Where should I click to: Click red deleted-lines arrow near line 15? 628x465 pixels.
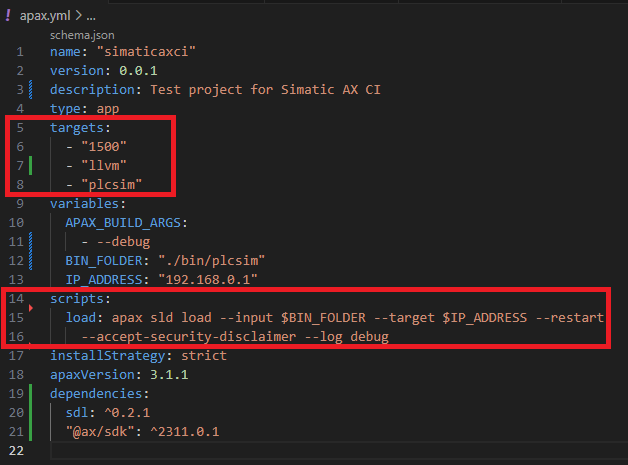click(31, 308)
